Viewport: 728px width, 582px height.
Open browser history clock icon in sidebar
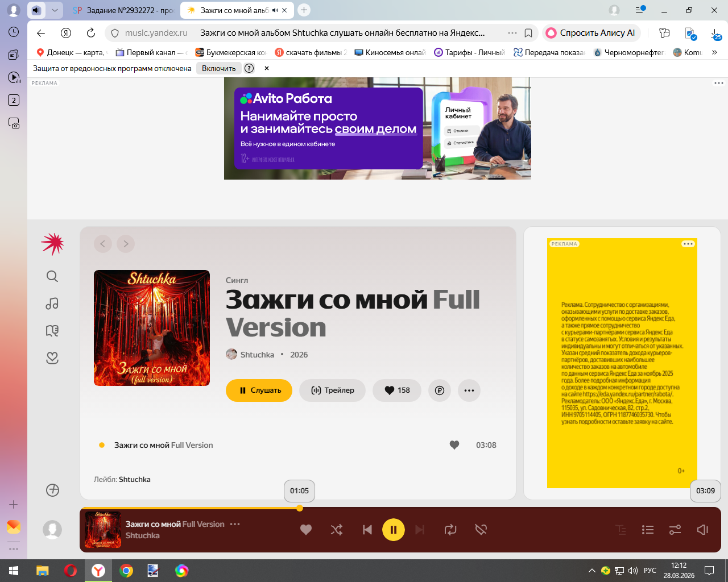pyautogui.click(x=14, y=32)
